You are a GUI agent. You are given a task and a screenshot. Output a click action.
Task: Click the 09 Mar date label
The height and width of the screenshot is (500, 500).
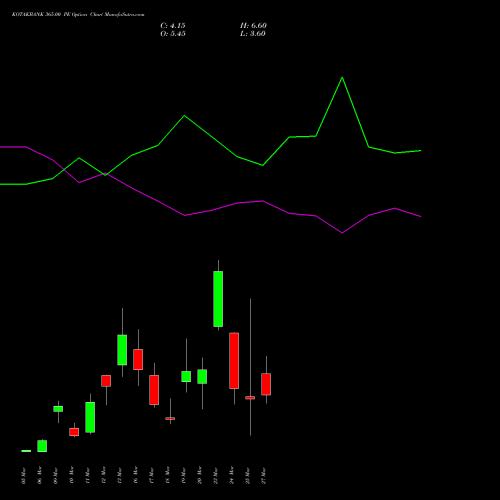(x=55, y=476)
